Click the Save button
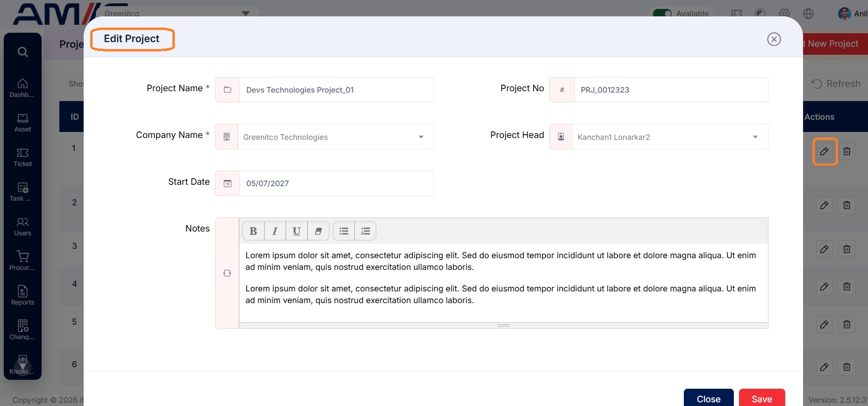The height and width of the screenshot is (406, 868). tap(762, 399)
